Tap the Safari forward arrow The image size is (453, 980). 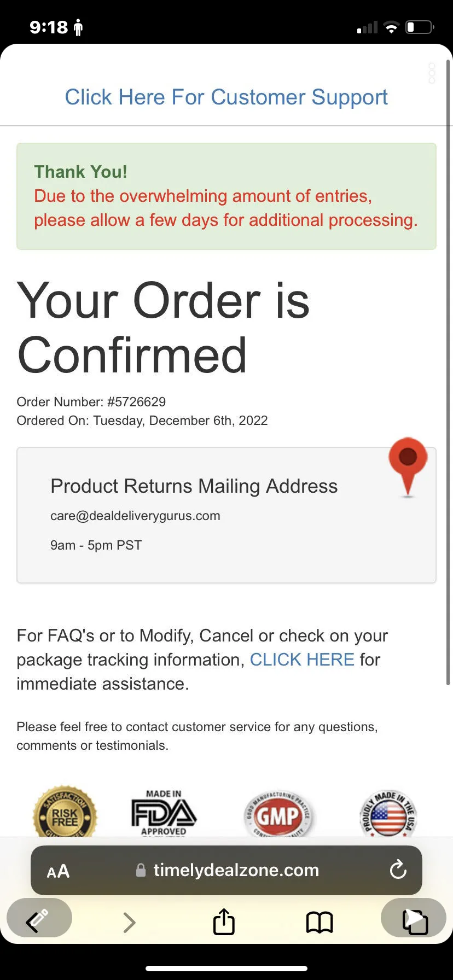point(129,922)
